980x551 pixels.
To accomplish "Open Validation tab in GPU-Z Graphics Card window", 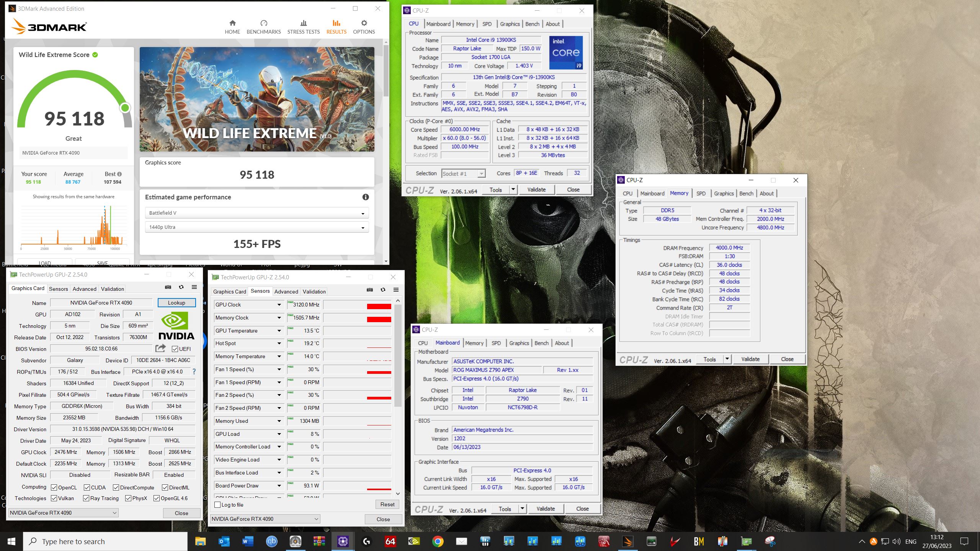I will (x=113, y=289).
